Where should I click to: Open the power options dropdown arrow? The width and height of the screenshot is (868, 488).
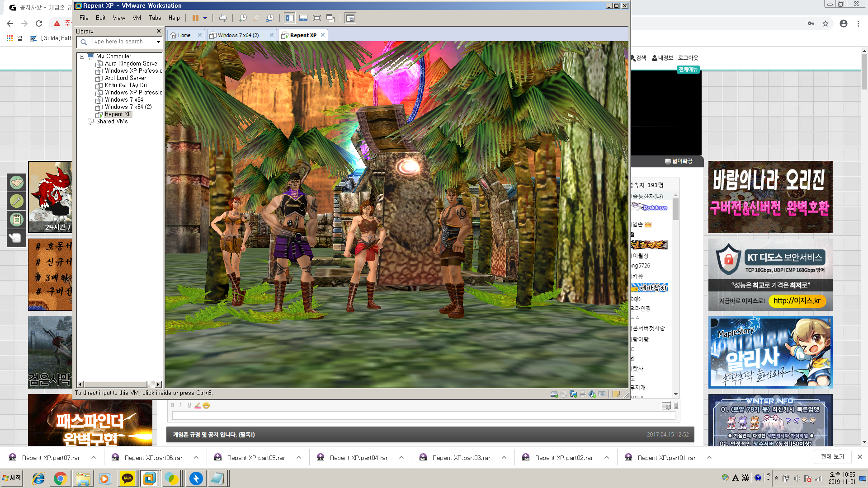pos(205,18)
